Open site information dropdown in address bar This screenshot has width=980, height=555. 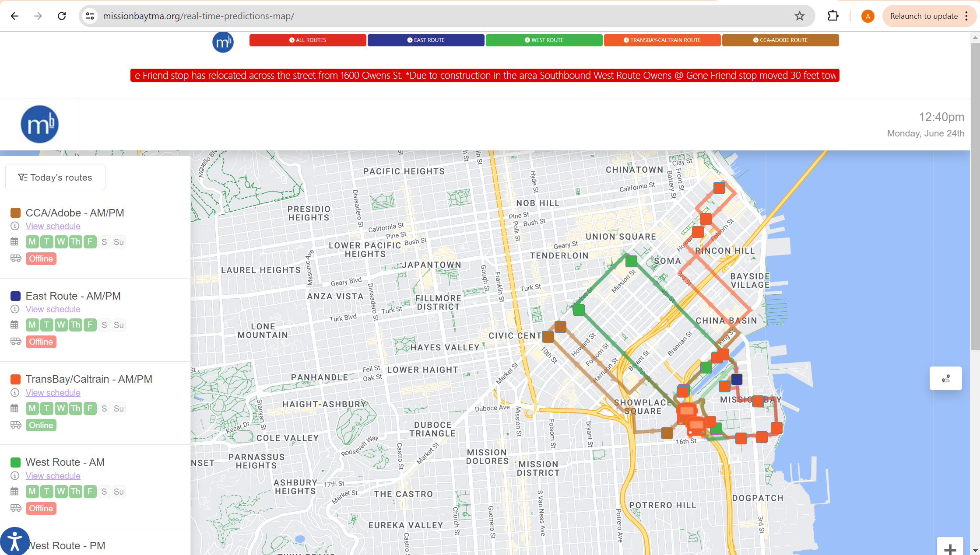90,16
